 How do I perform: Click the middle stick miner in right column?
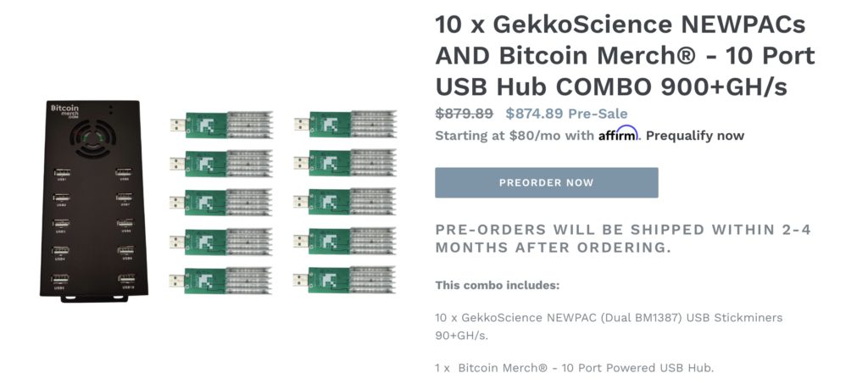pyautogui.click(x=346, y=202)
